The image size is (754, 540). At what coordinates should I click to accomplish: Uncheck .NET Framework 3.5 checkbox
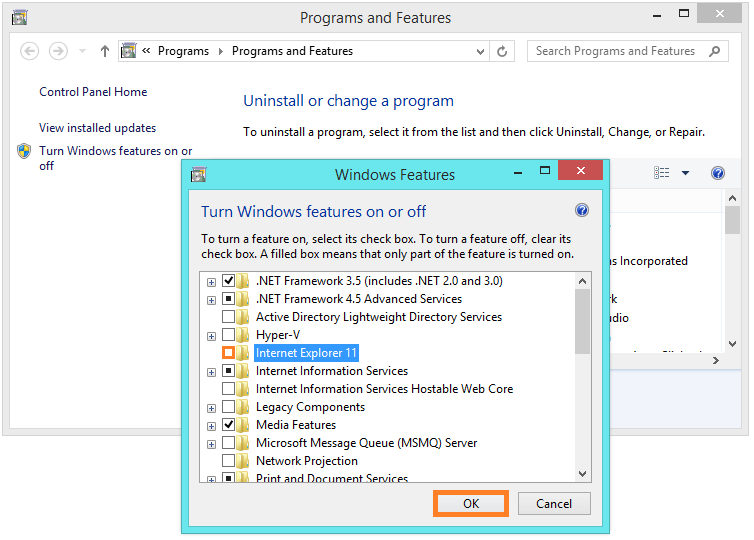coord(228,280)
